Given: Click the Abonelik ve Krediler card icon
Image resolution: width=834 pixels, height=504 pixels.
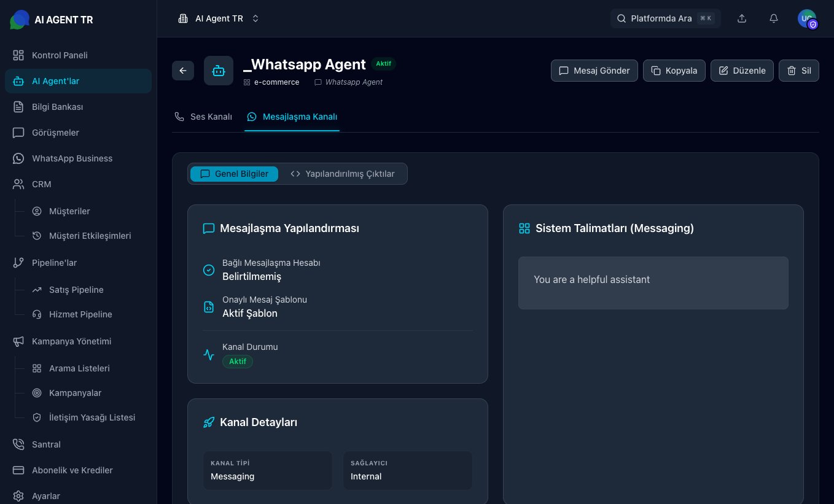Looking at the screenshot, I should tap(18, 470).
